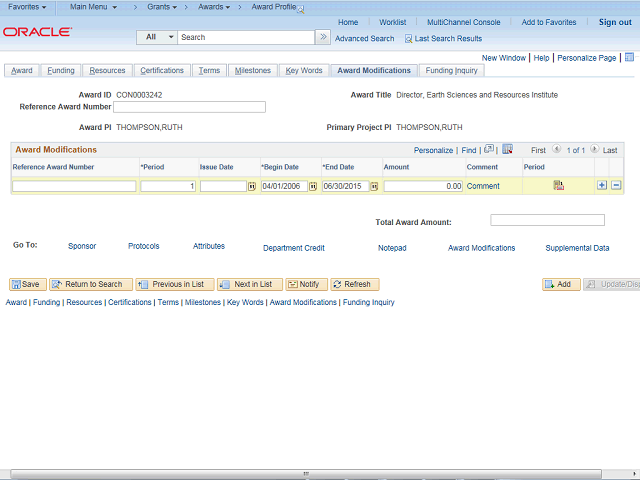The width and height of the screenshot is (640, 480).
Task: Open End Date calendar picker
Action: [374, 187]
